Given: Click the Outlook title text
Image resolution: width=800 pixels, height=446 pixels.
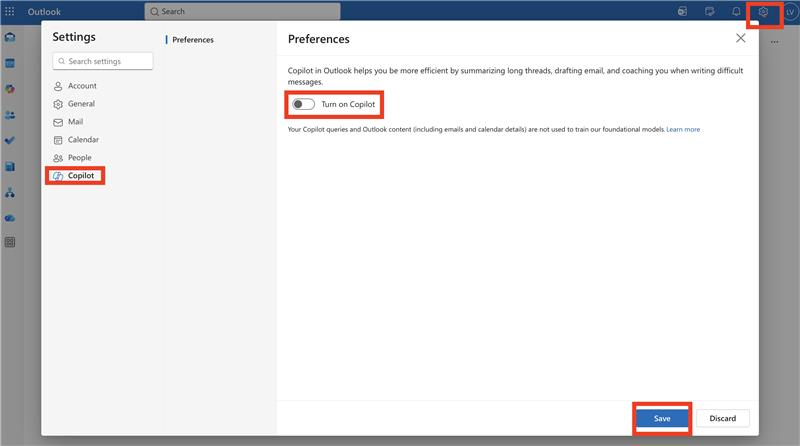Looking at the screenshot, I should 44,12.
